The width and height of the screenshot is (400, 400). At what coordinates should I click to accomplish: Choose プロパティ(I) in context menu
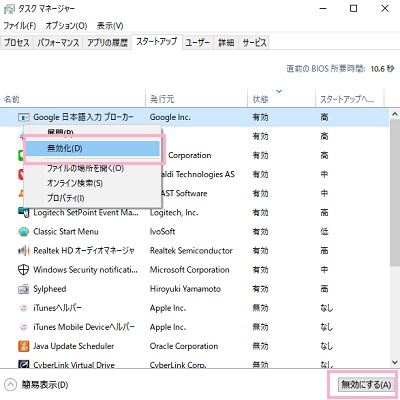(65, 198)
